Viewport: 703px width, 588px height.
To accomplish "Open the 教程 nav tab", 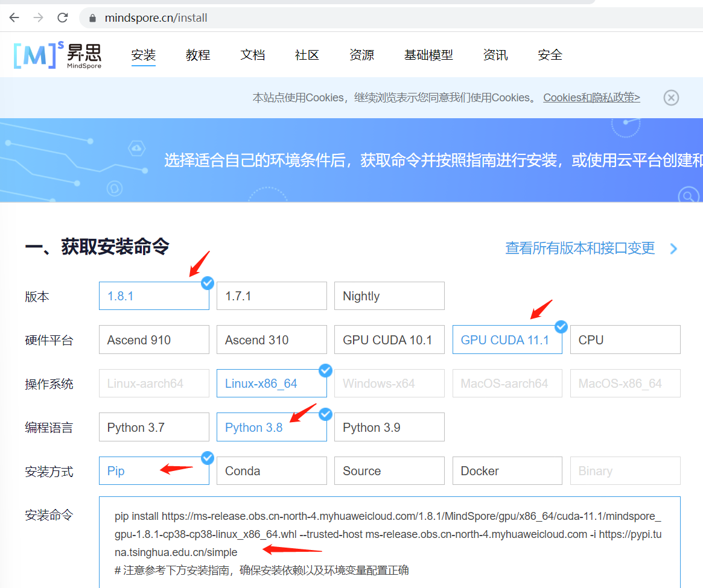I will (198, 55).
